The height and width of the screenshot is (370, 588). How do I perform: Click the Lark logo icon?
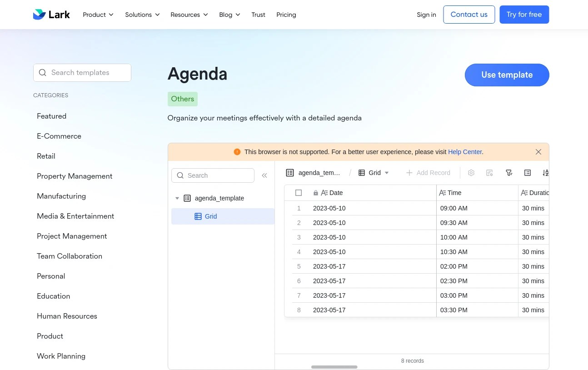[x=40, y=15]
